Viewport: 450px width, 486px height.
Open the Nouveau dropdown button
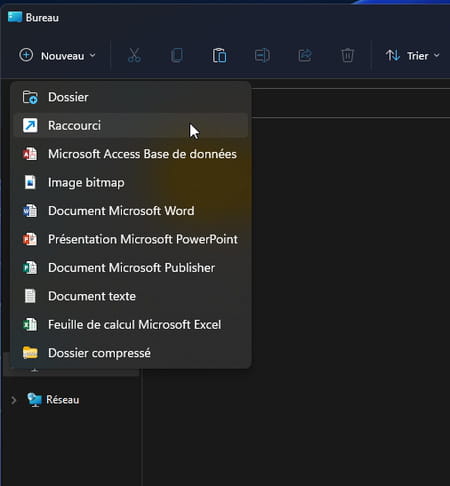57,56
